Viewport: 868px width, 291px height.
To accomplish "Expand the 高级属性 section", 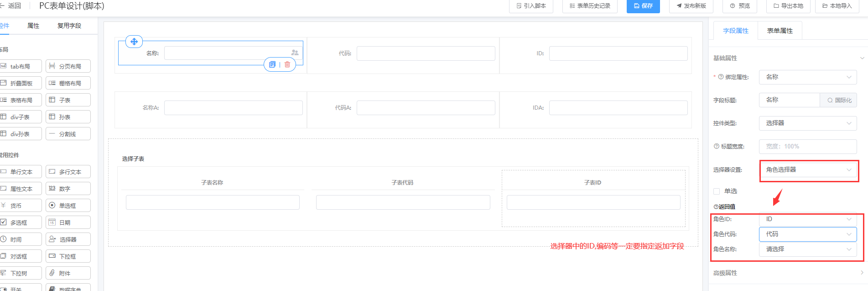I will click(x=862, y=273).
